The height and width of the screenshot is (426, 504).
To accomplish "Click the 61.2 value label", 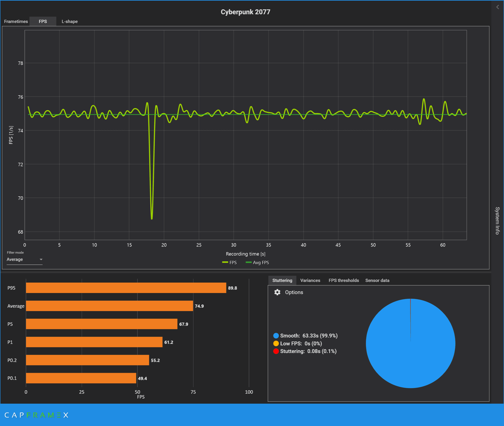I will (x=168, y=342).
